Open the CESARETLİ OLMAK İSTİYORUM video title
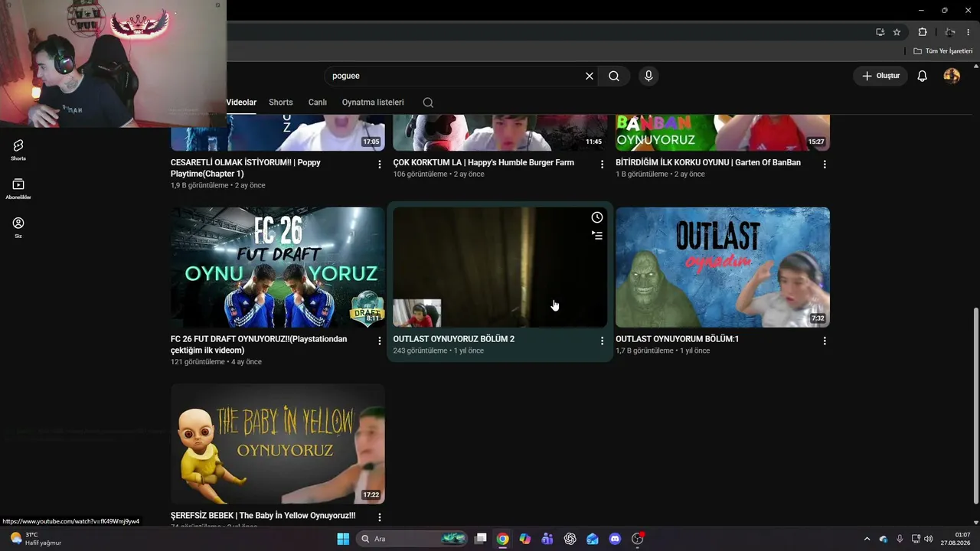The width and height of the screenshot is (980, 551). (246, 168)
